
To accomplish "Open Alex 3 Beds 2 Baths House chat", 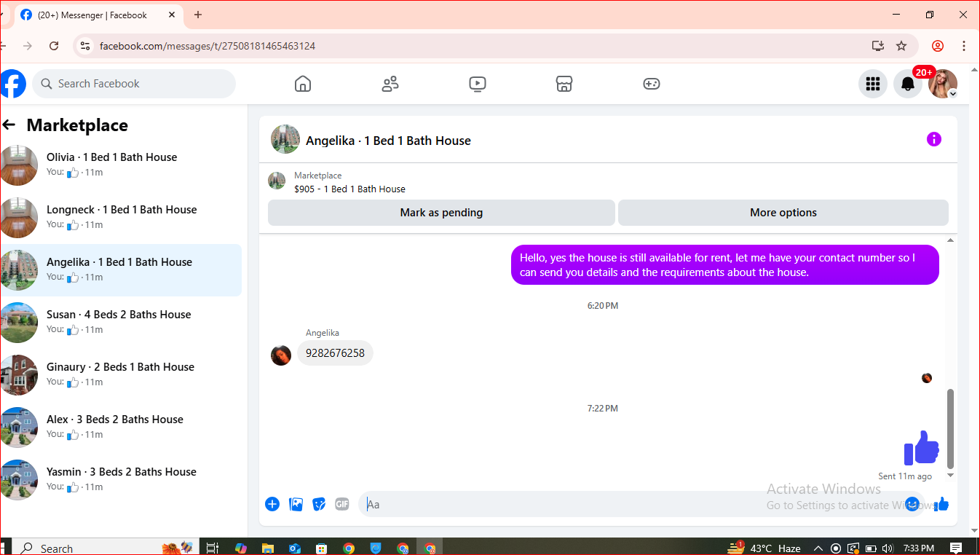I will (121, 428).
